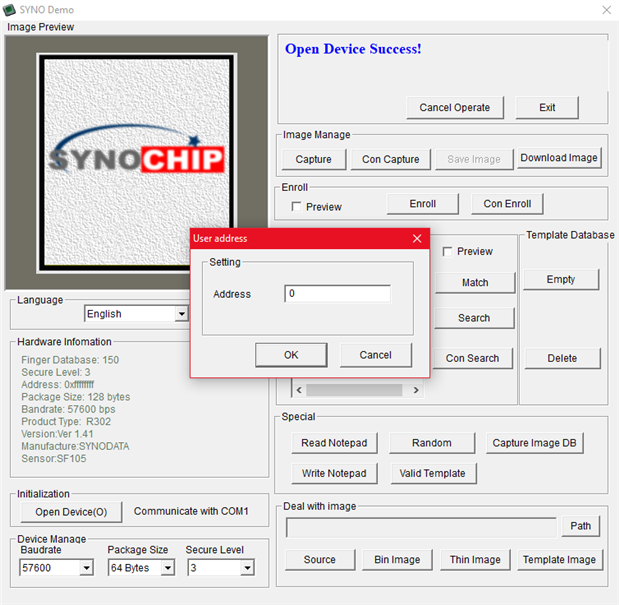This screenshot has width=619, height=605.
Task: Click 'Product Type: R302' text
Action: (x=66, y=421)
